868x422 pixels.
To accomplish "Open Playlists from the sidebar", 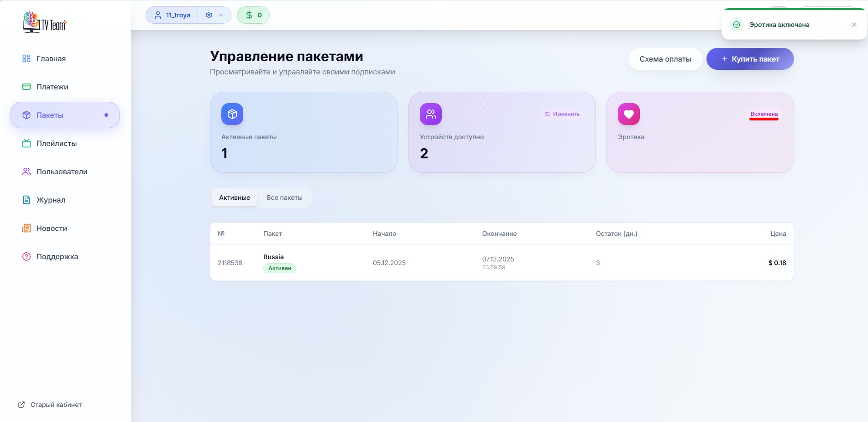I will click(56, 143).
